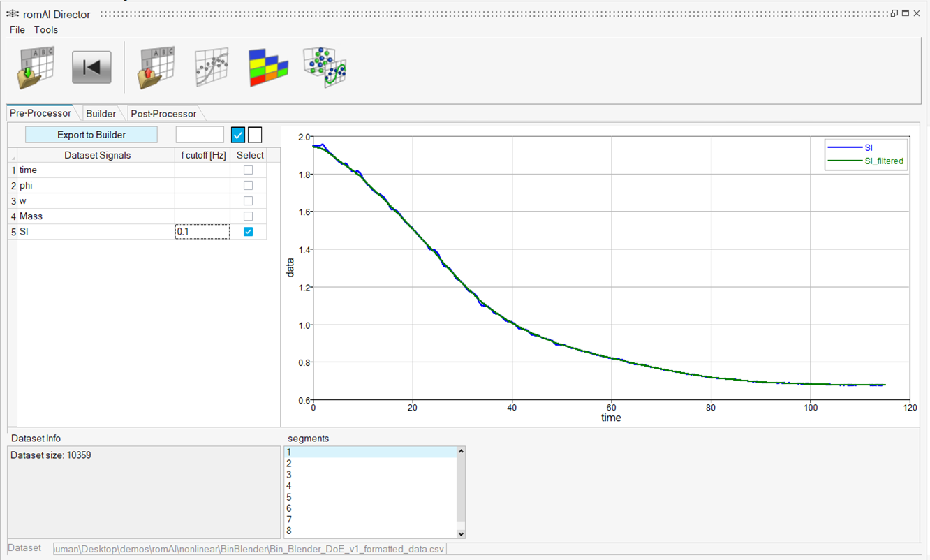Image resolution: width=930 pixels, height=560 pixels.
Task: Click the colored stacked blocks icon
Action: pos(268,68)
